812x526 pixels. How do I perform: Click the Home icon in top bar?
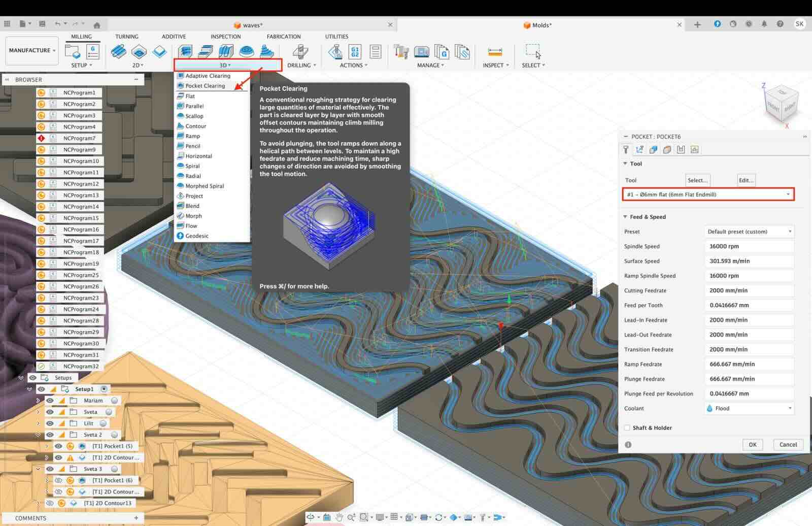point(97,25)
